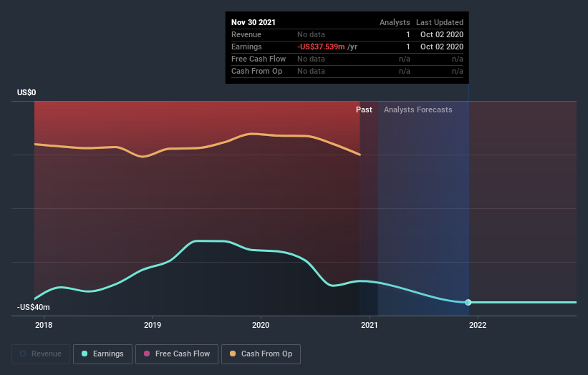Toggle the Free Cash Flow legend button
588x375 pixels.
coord(177,354)
